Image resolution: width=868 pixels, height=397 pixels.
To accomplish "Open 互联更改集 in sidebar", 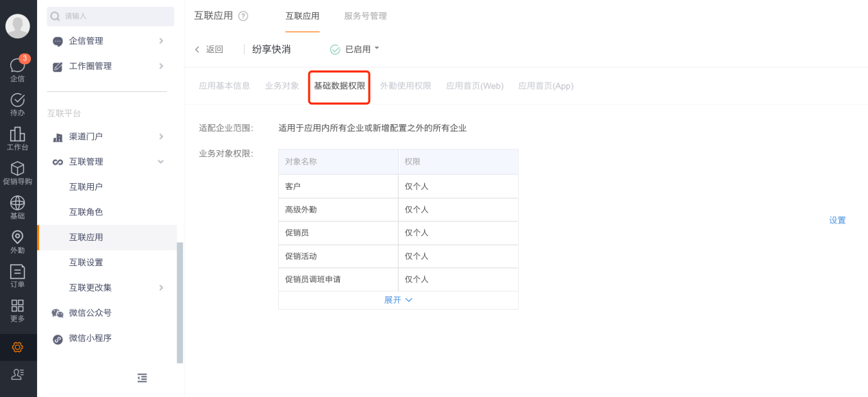I will [90, 288].
